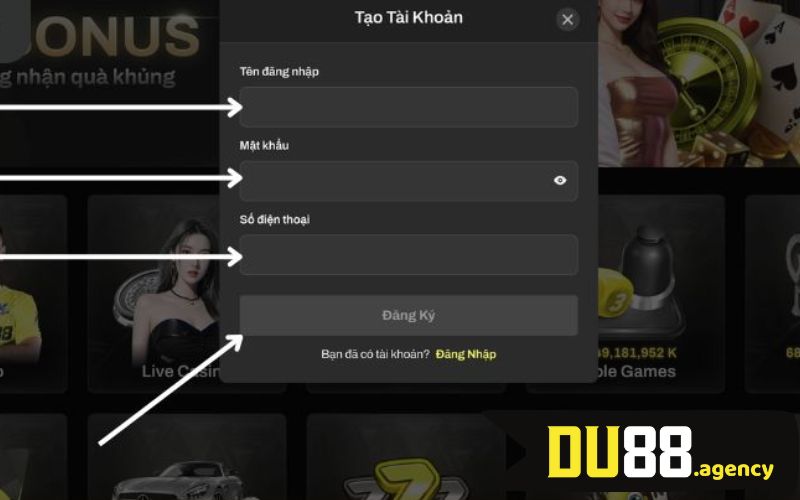The height and width of the screenshot is (500, 800).
Task: Select the jackpot amount on Table Games
Action: 637,353
